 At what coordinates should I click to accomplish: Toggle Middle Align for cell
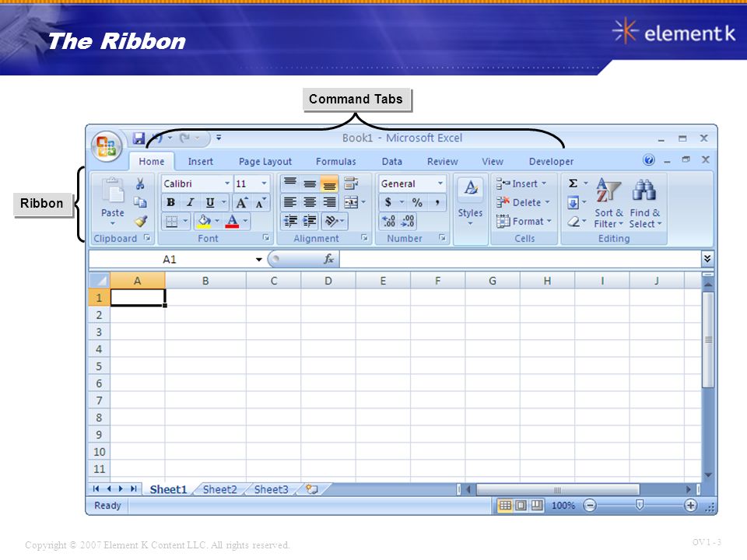(310, 184)
